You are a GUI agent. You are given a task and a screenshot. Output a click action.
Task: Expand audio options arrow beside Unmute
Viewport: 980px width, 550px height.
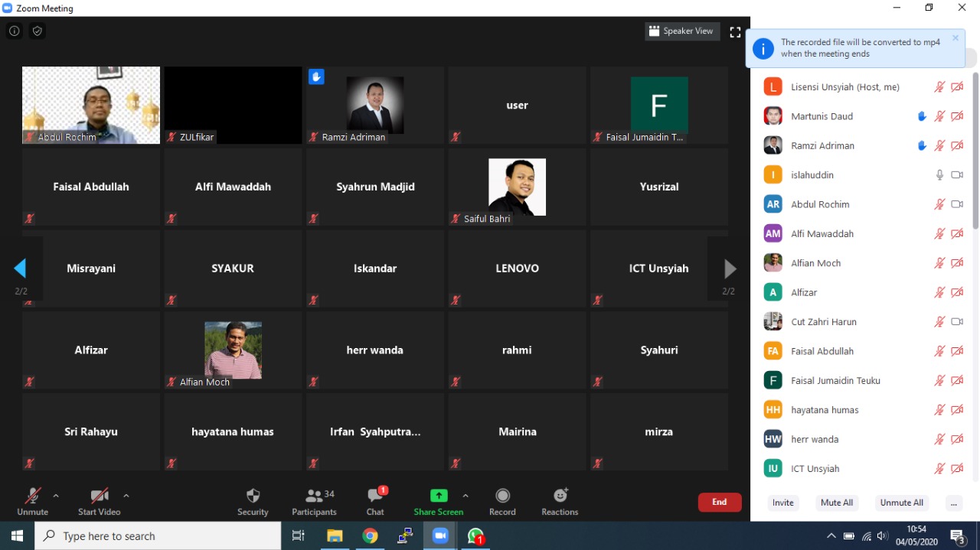(x=56, y=496)
